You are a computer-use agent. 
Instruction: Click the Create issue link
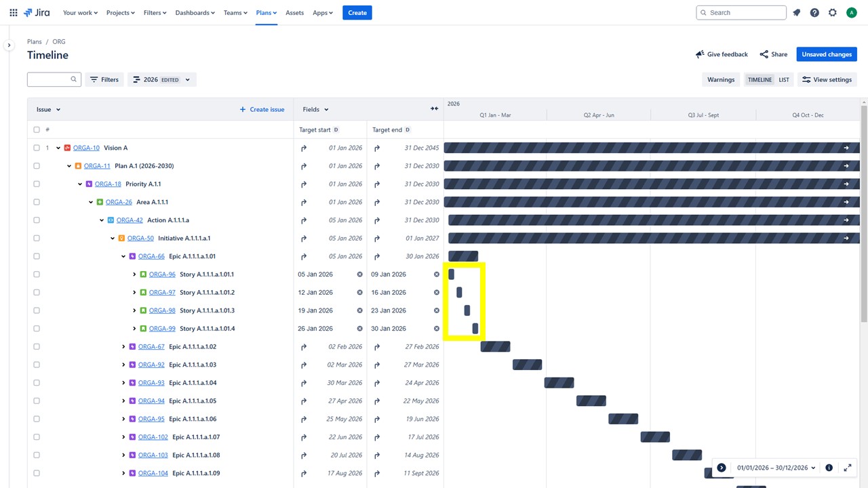tap(262, 109)
